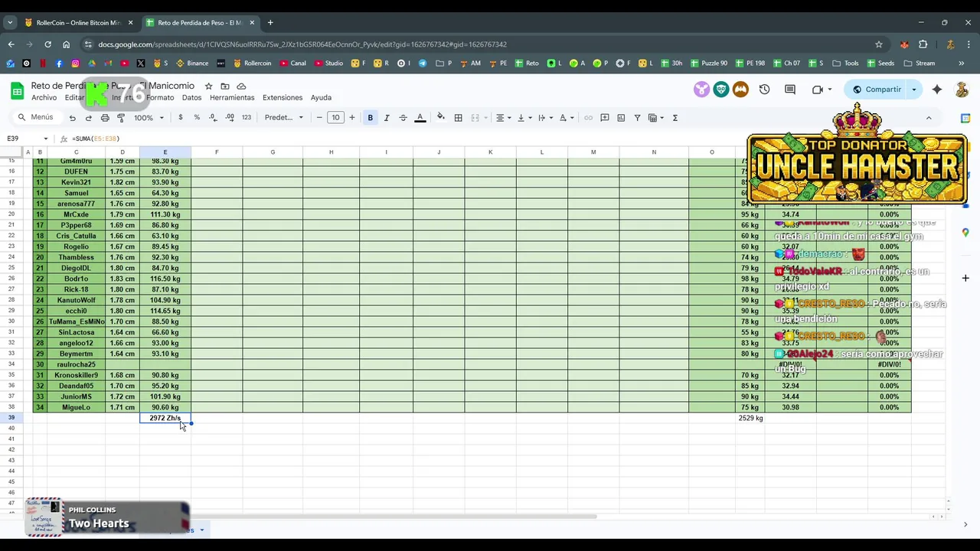Open the Compartir dropdown arrow
The width and height of the screenshot is (980, 551).
tap(913, 90)
